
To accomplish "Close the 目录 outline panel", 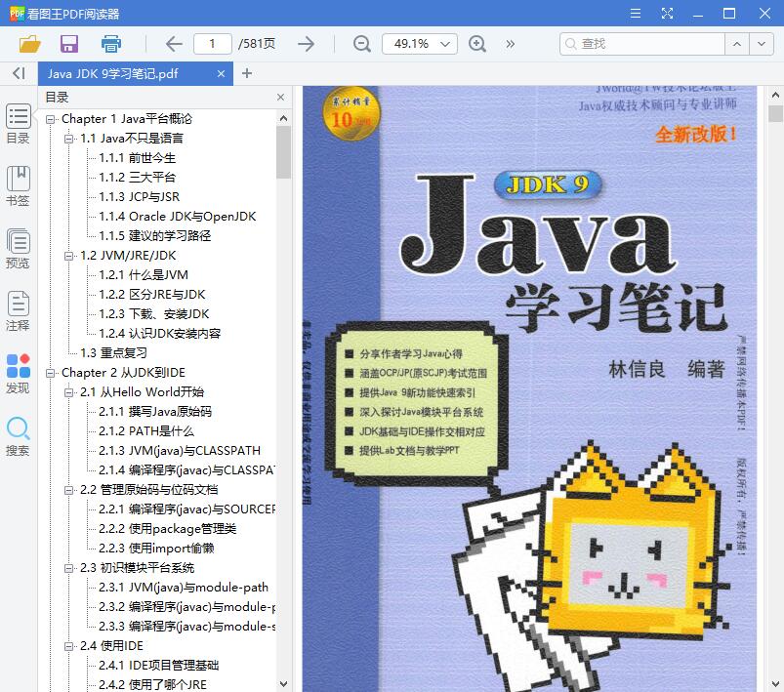I will 280,97.
